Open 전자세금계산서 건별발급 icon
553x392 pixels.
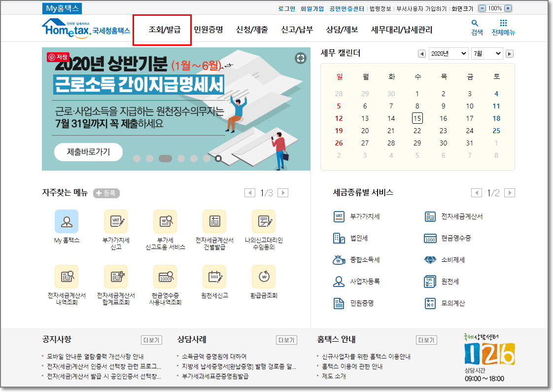pos(214,221)
